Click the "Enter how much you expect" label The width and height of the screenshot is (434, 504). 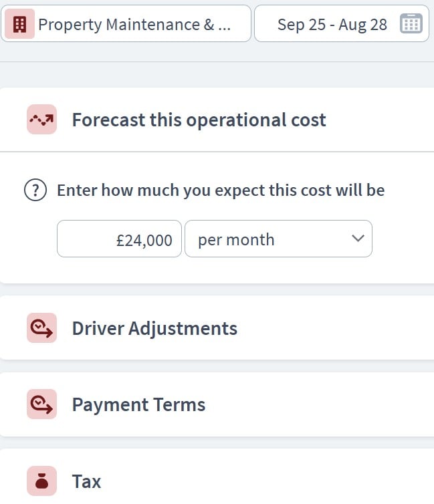(x=221, y=191)
